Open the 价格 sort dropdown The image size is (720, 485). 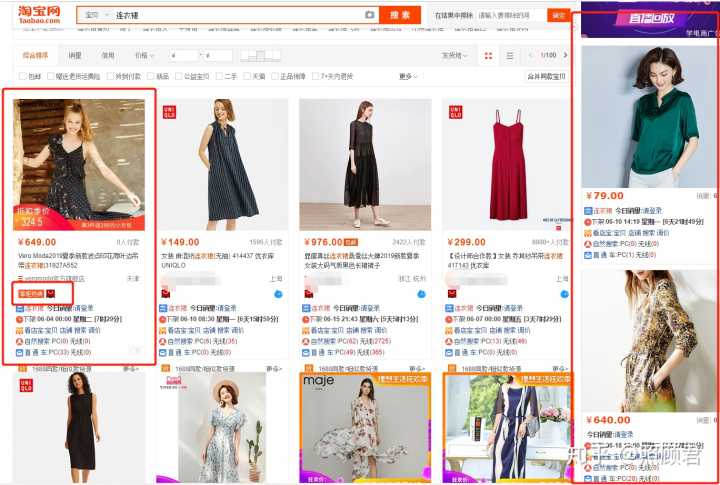click(x=144, y=56)
